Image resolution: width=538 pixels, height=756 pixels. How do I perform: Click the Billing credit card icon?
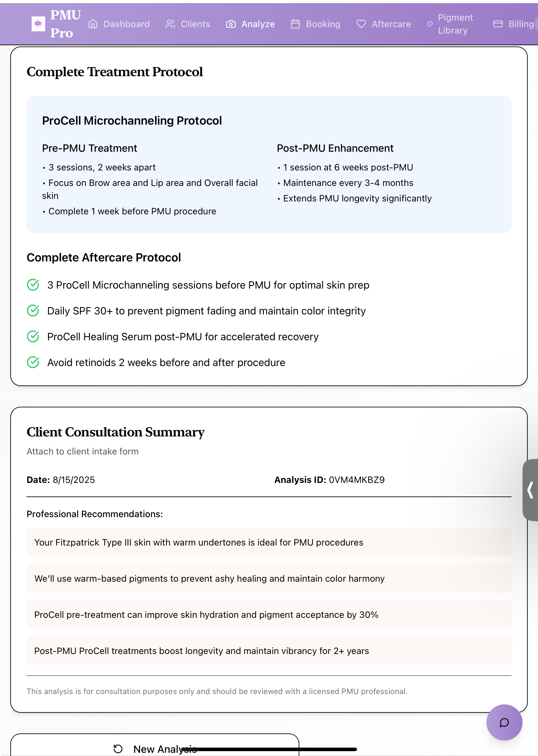pos(497,24)
